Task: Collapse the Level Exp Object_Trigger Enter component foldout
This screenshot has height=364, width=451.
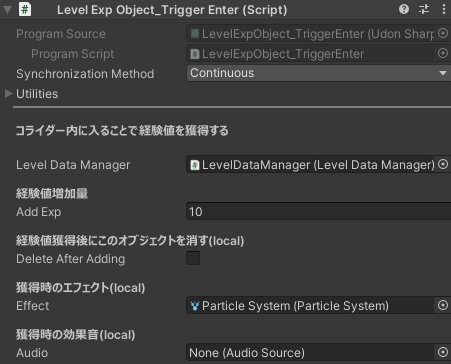Action: [x=7, y=10]
